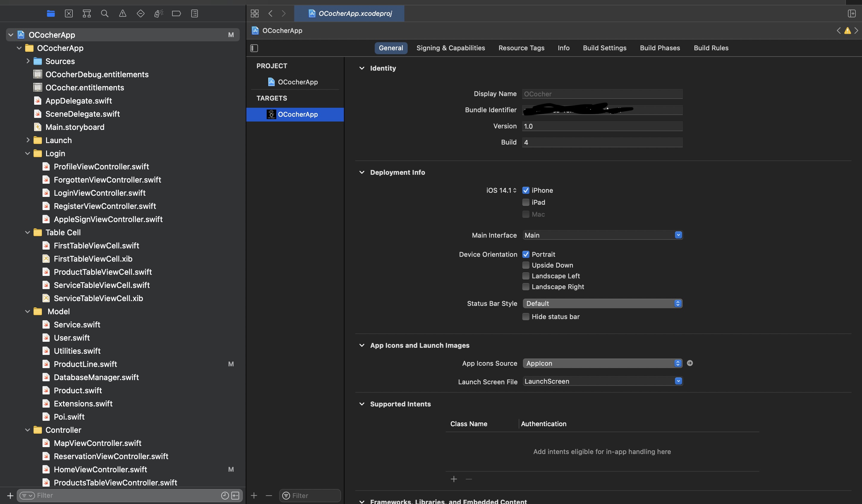Click the arrow next to App Icons Source
Screen dimensions: 862x504
pos(690,363)
